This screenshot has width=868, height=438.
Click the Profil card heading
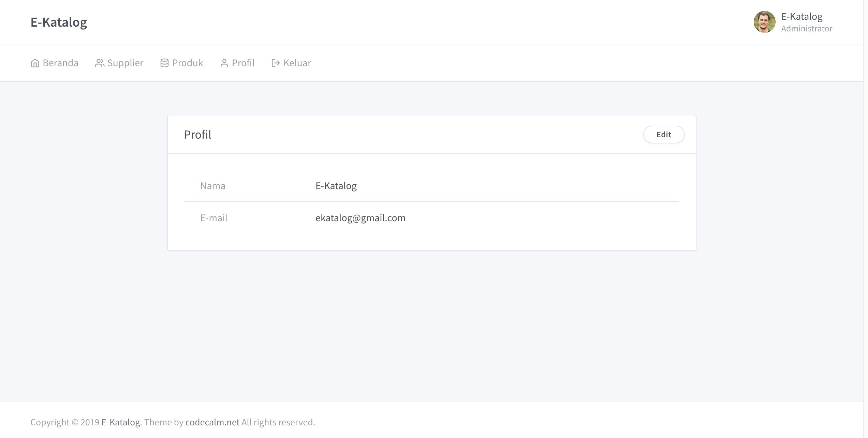pyautogui.click(x=197, y=135)
